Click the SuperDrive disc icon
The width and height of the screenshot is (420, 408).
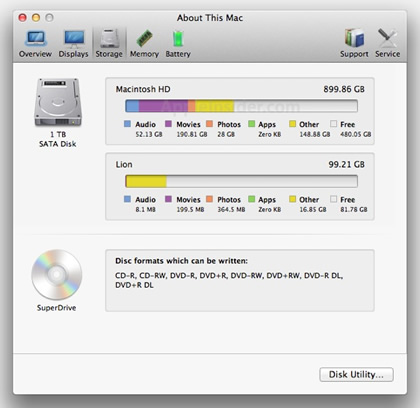[56, 275]
